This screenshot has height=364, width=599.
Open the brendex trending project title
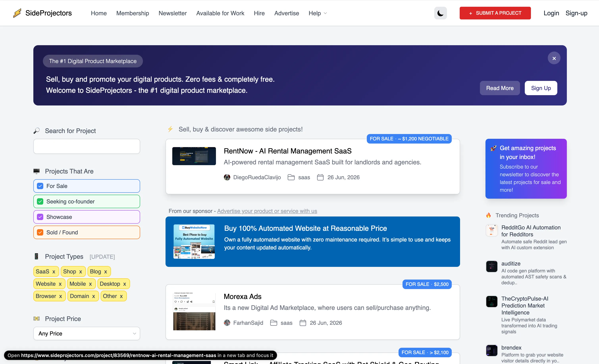(x=511, y=348)
